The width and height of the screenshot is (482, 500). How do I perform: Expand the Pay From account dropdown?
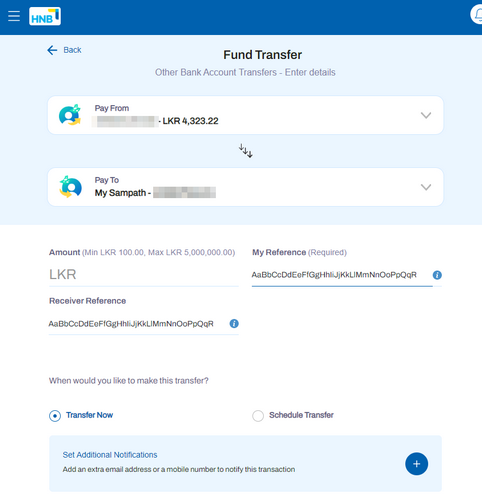coord(426,115)
